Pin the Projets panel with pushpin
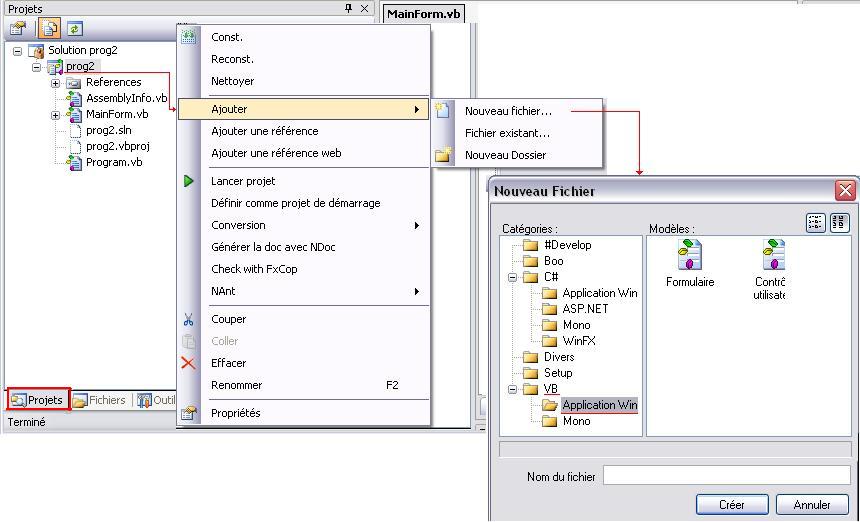The height and width of the screenshot is (522, 860). click(348, 9)
